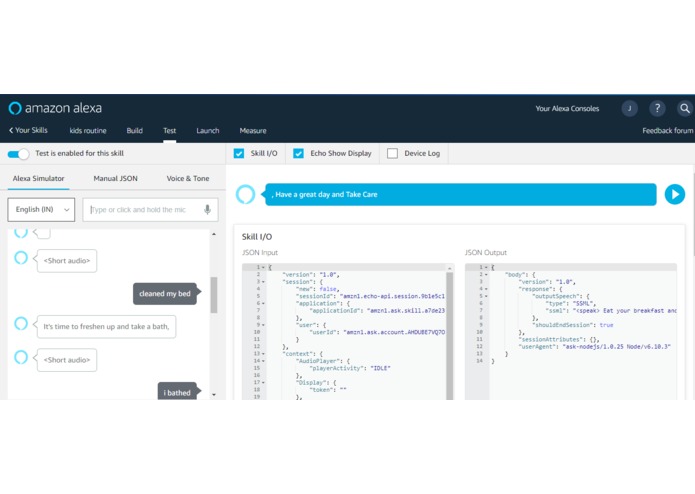Click Alexa ring next to 'It's time to freshen up'
Image resolution: width=695 pixels, height=494 pixels.
pyautogui.click(x=21, y=323)
